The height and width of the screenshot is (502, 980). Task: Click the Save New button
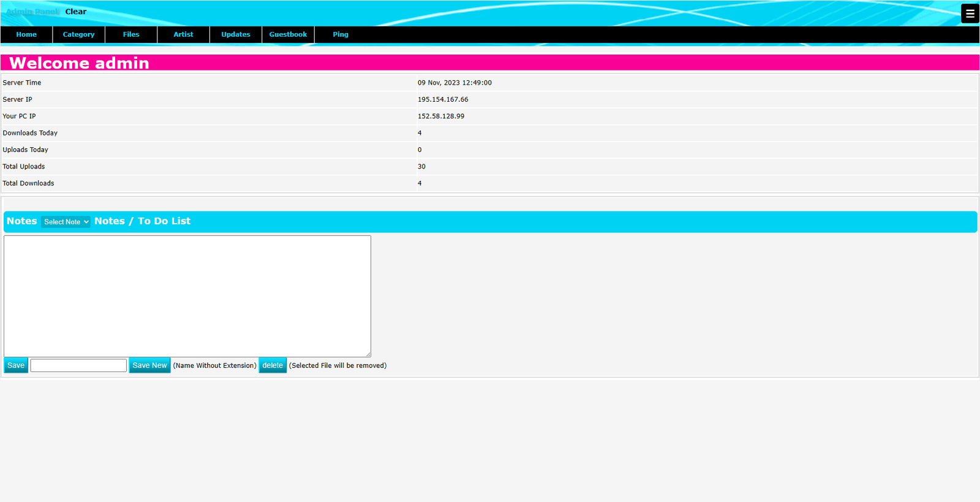[149, 366]
